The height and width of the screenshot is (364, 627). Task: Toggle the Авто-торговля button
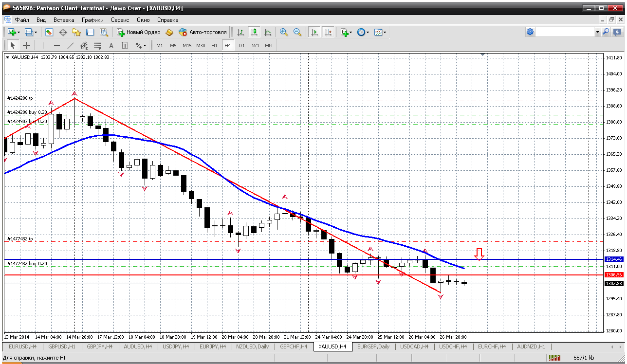tap(203, 32)
